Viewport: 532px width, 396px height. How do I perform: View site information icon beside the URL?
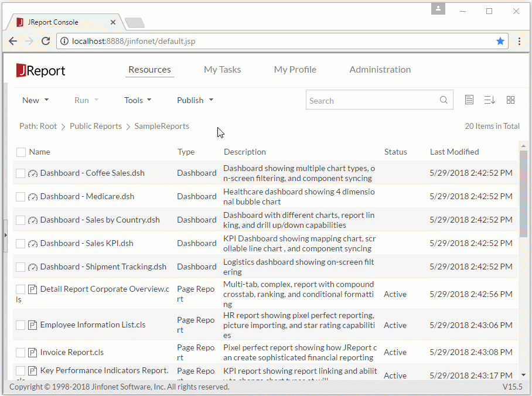64,41
